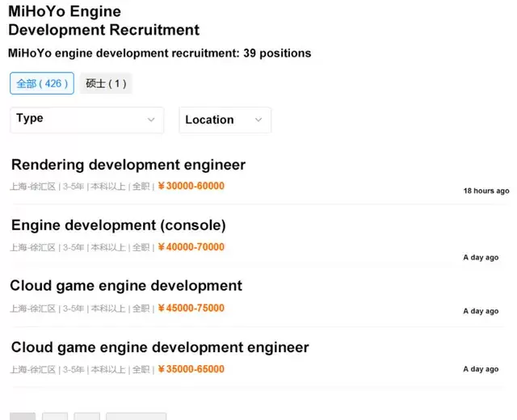
Task: Select the 全部 (426) filter tab
Action: click(42, 83)
